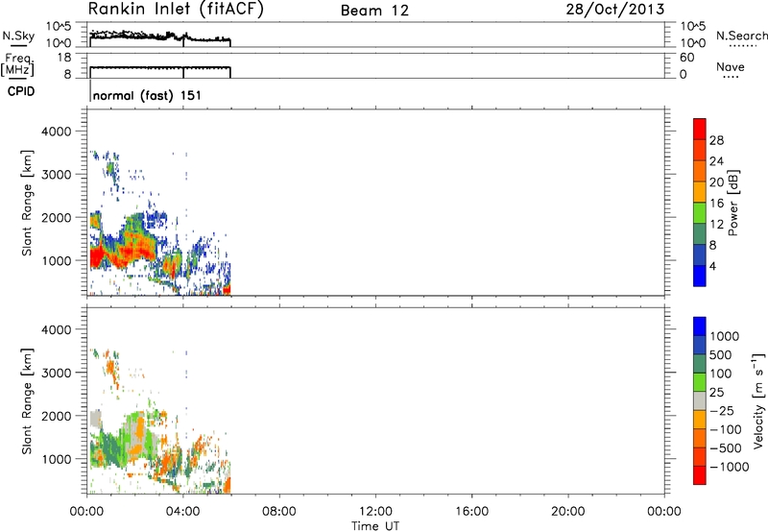Click the N.Search legend label

tap(741, 36)
